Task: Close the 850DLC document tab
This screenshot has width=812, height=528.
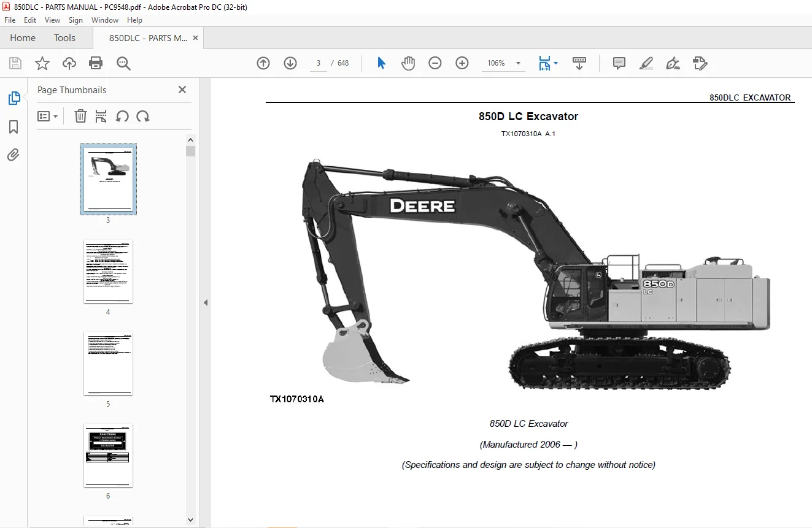Action: (x=195, y=38)
